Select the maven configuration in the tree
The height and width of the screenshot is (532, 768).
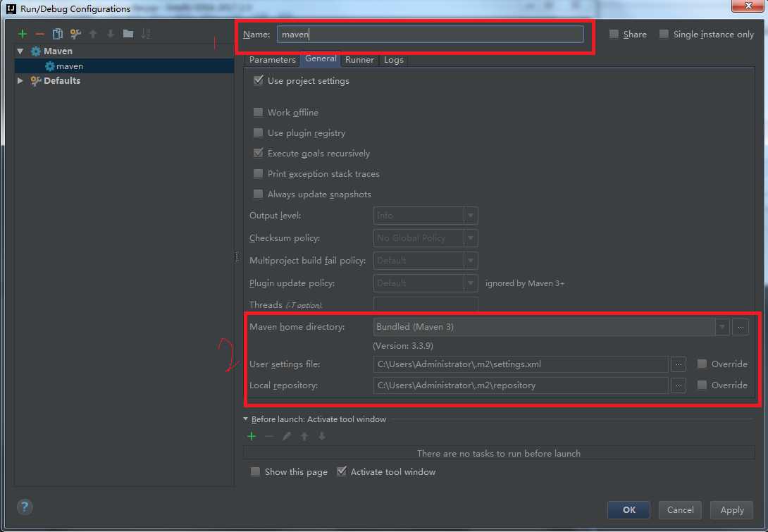coord(125,66)
